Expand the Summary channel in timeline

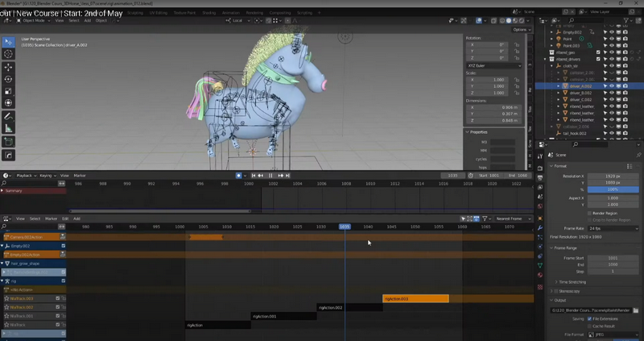click(2, 191)
